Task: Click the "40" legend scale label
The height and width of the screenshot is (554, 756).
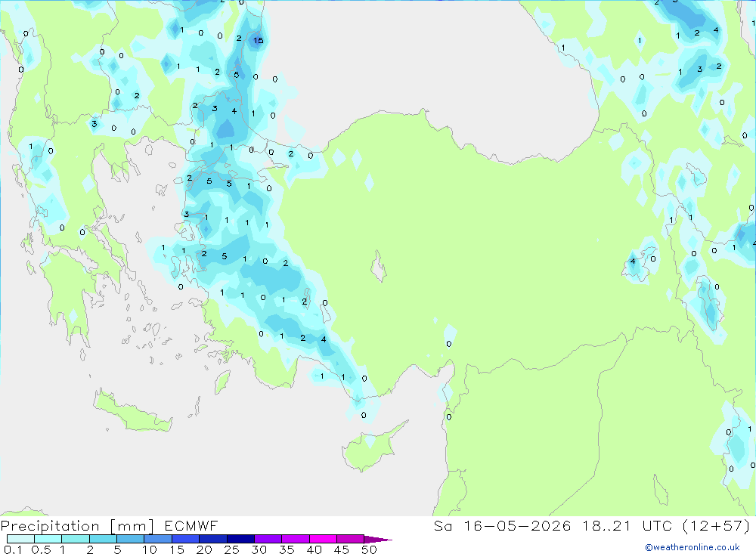Action: click(314, 549)
